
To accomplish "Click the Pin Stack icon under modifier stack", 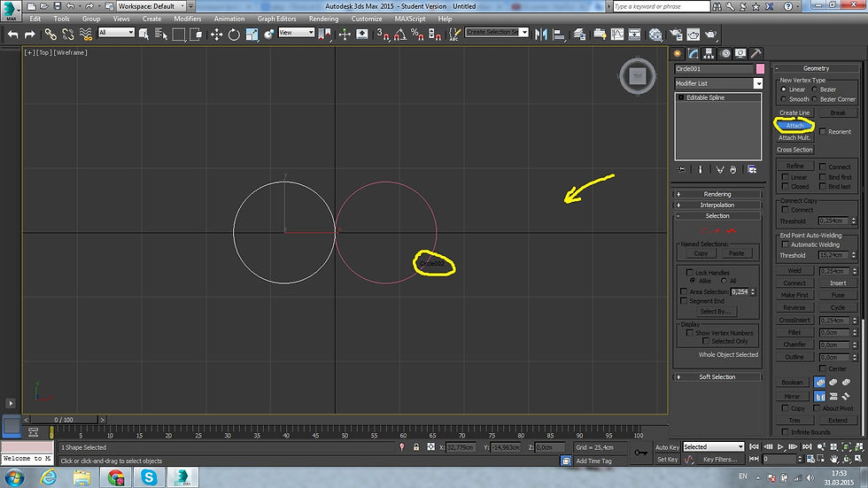I will 681,170.
